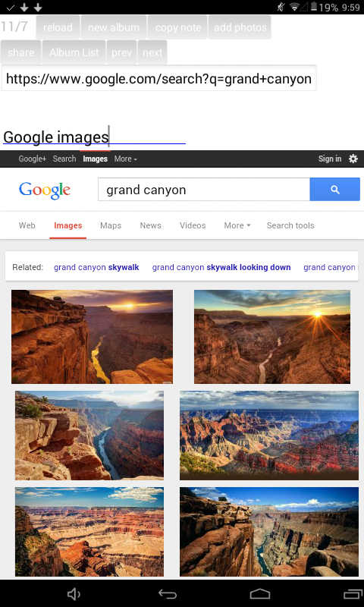364x607 pixels.
Task: Click the Google logo
Action: click(x=45, y=190)
